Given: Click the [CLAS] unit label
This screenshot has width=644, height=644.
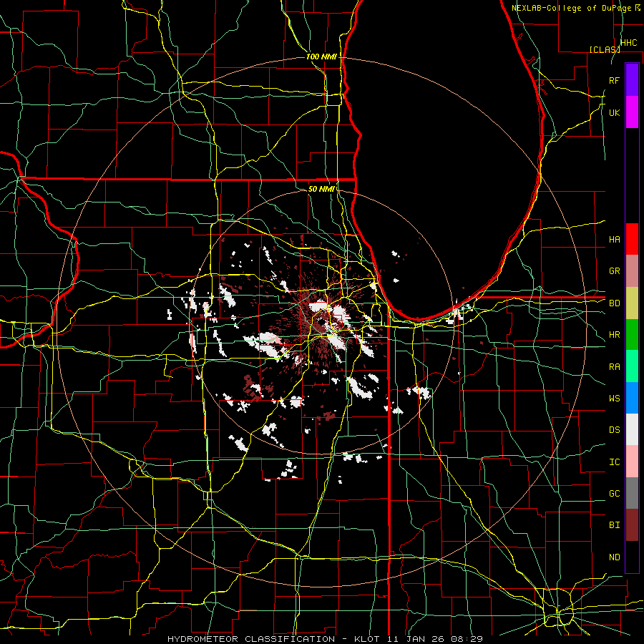Looking at the screenshot, I should (605, 49).
